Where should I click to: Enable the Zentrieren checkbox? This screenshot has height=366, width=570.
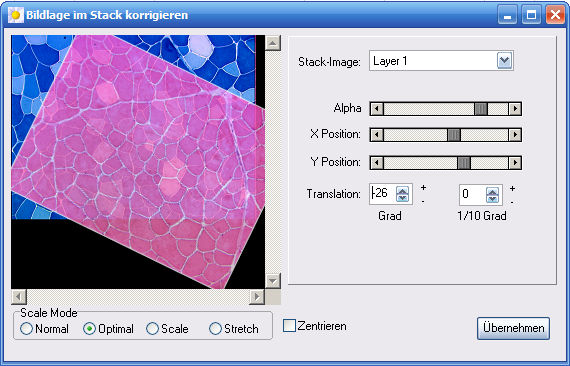pyautogui.click(x=289, y=326)
